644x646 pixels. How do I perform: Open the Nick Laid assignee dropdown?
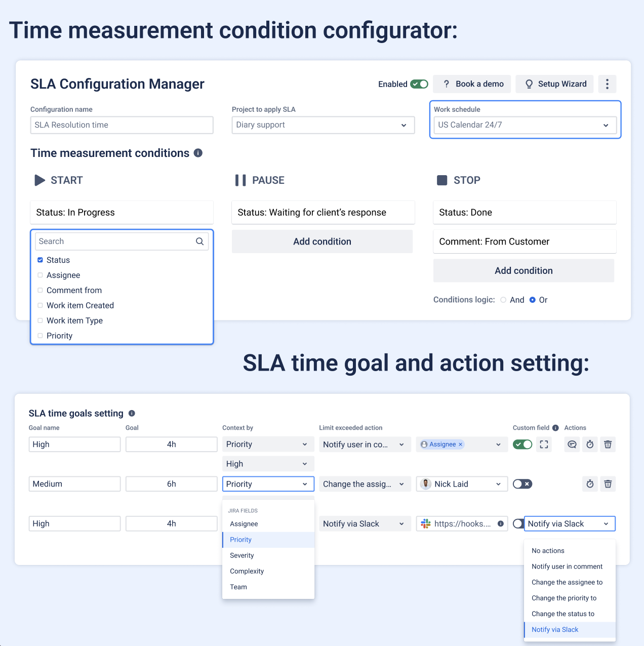(x=462, y=484)
